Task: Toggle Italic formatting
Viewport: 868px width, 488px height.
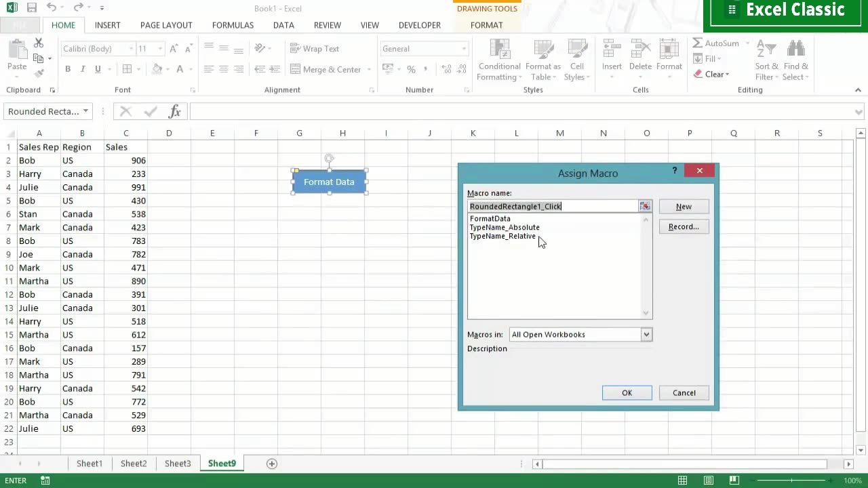Action: tap(83, 69)
